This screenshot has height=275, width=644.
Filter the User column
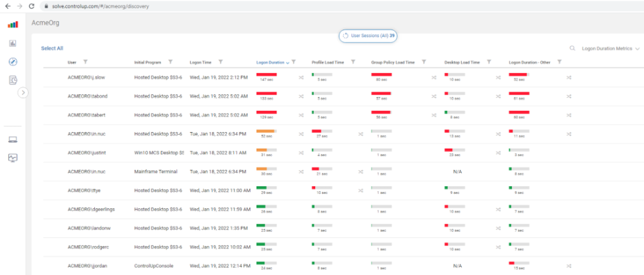pyautogui.click(x=85, y=62)
